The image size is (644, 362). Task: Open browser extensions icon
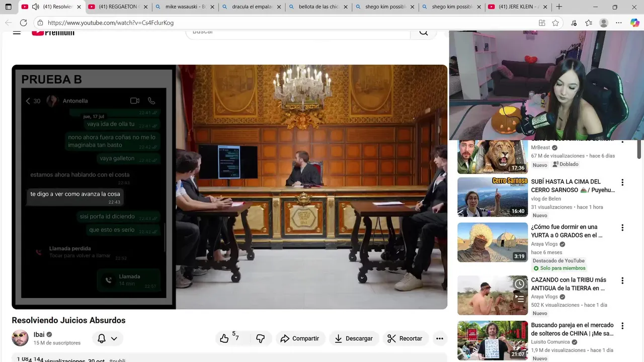(x=574, y=23)
